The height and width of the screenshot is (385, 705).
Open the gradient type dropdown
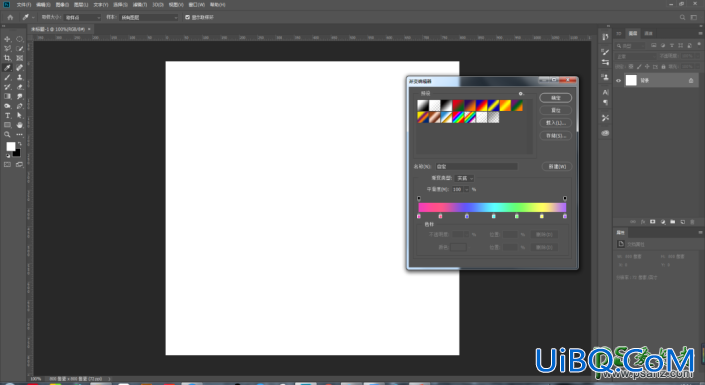coord(464,178)
